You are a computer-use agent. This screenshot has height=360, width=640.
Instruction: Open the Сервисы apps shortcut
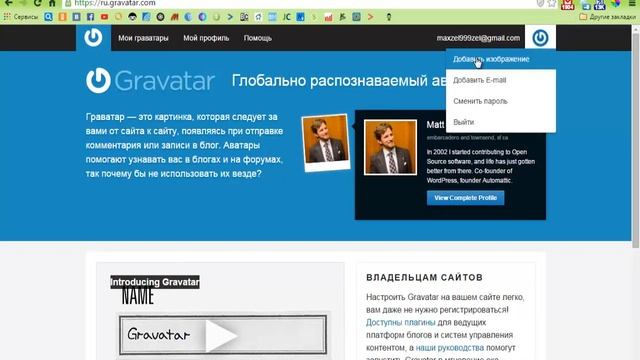click(20, 17)
